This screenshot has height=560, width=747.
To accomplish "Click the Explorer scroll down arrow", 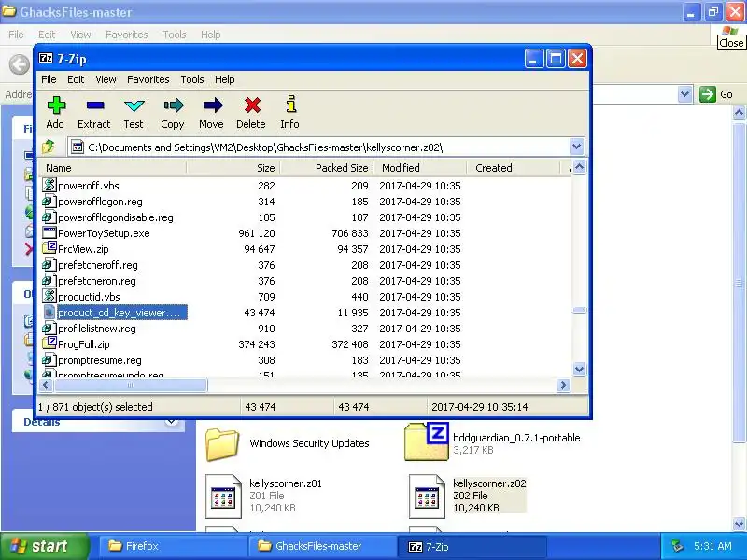I will (x=739, y=524).
